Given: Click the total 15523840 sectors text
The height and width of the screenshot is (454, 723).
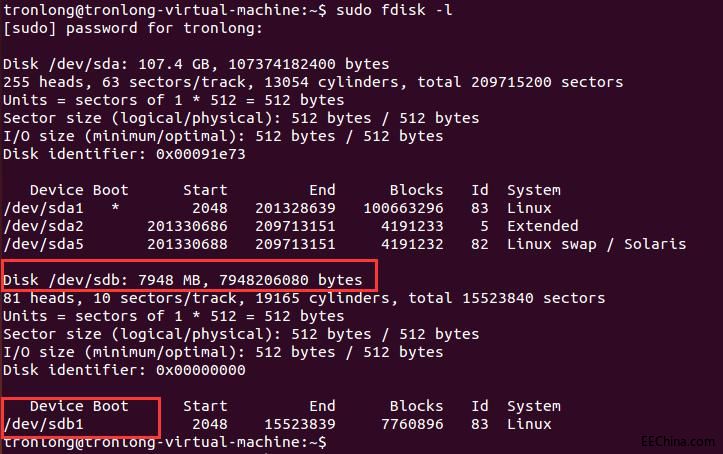Looking at the screenshot, I should tap(507, 298).
